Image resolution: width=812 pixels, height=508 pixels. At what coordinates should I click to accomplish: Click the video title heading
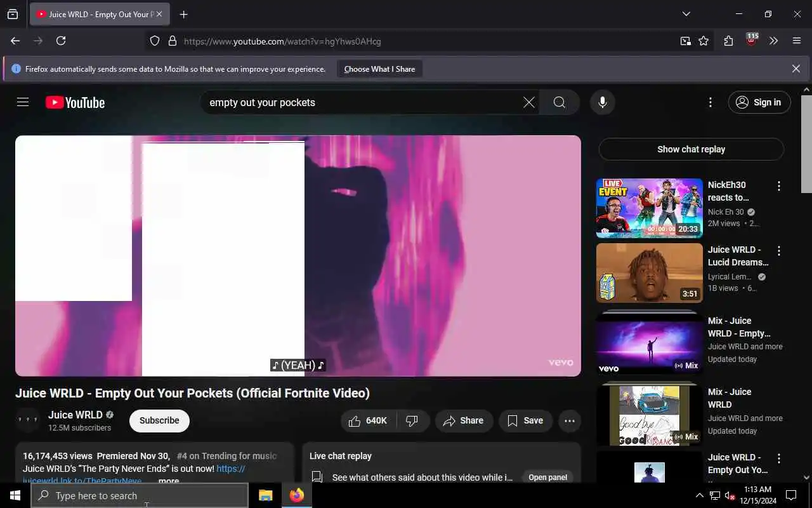(192, 393)
